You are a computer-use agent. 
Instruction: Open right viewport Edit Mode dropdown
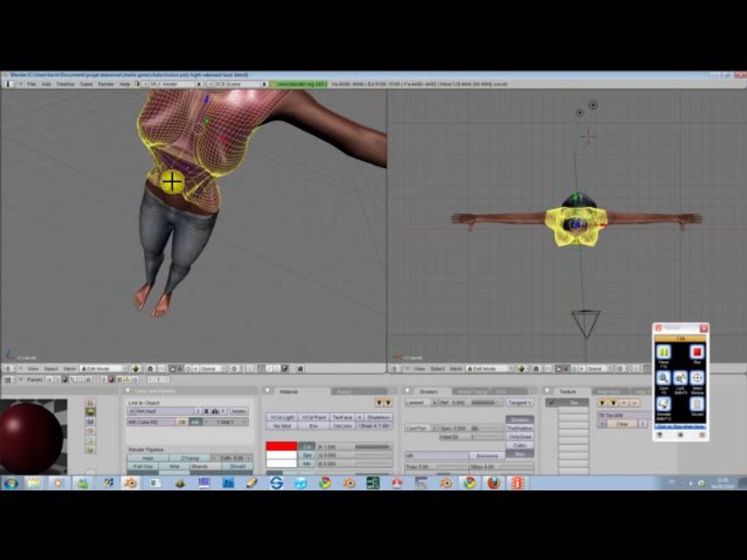click(490, 369)
